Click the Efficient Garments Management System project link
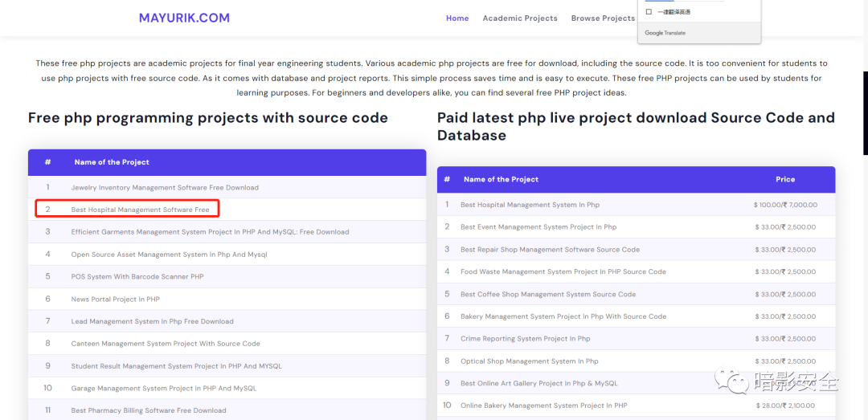 point(210,232)
